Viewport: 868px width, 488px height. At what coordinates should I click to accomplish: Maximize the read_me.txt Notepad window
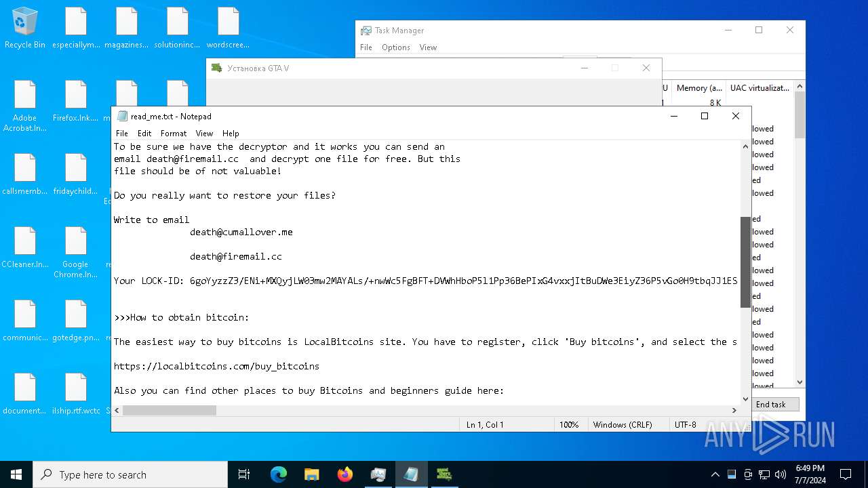(x=705, y=116)
